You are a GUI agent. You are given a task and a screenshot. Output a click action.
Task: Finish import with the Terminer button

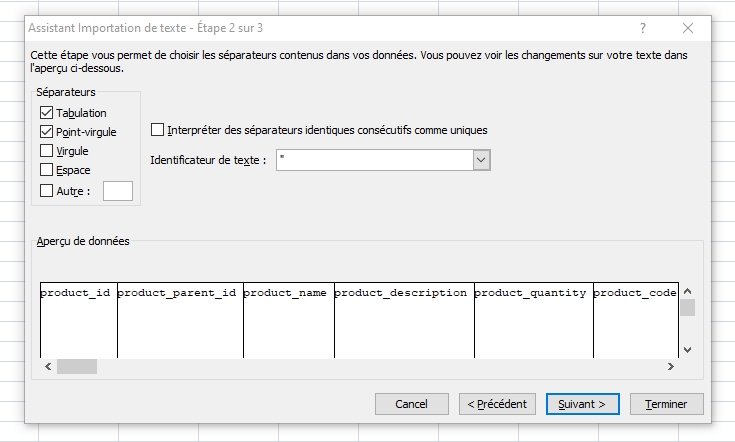click(667, 404)
